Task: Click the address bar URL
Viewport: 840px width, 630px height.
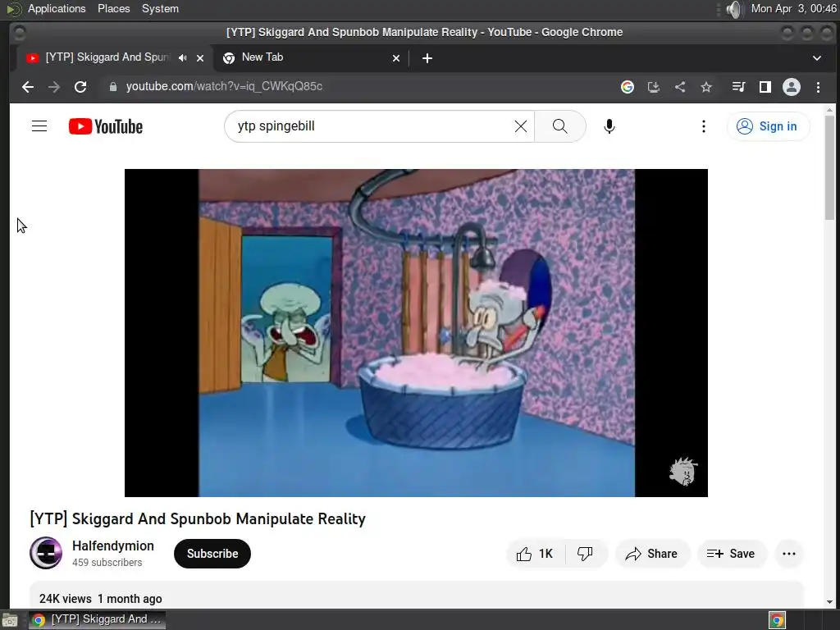Action: point(224,86)
